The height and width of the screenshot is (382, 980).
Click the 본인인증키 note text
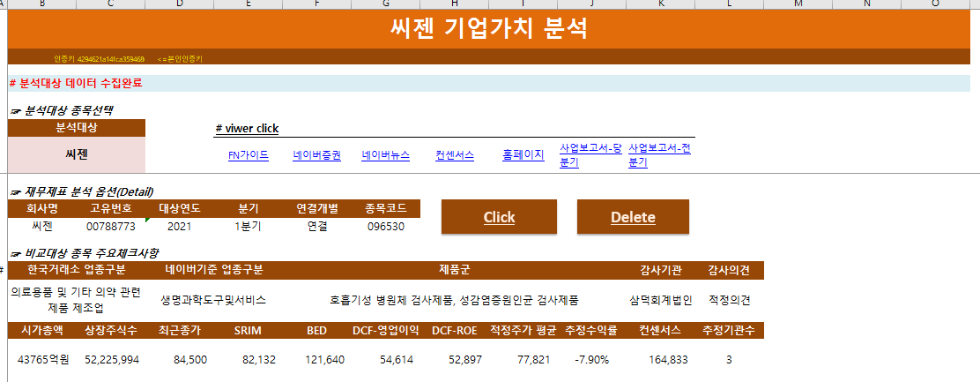click(180, 59)
